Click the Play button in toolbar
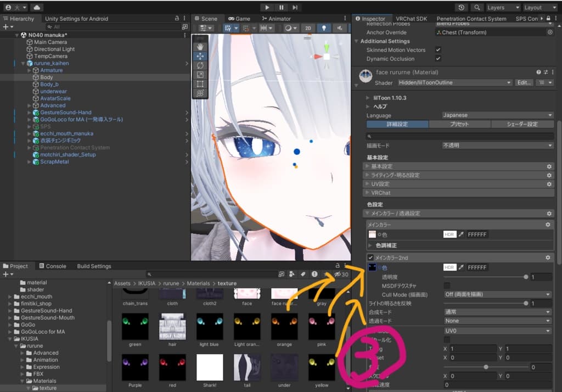The width and height of the screenshot is (562, 392). [267, 7]
